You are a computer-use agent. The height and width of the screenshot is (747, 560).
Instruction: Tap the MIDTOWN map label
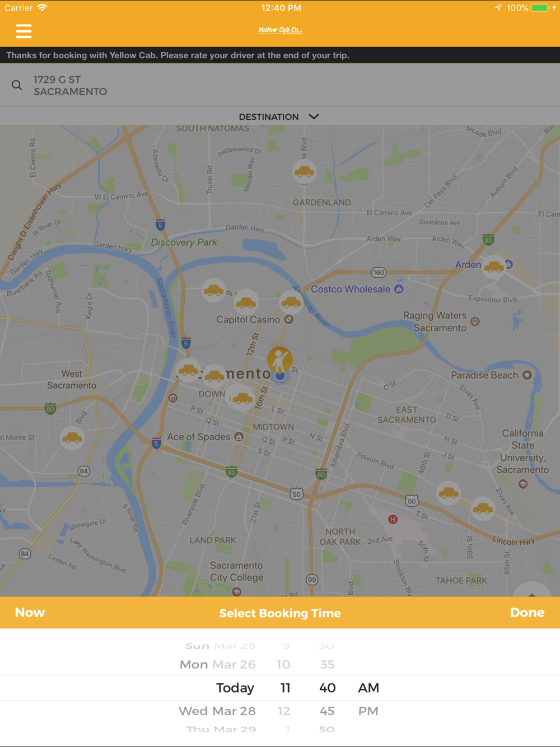(273, 427)
